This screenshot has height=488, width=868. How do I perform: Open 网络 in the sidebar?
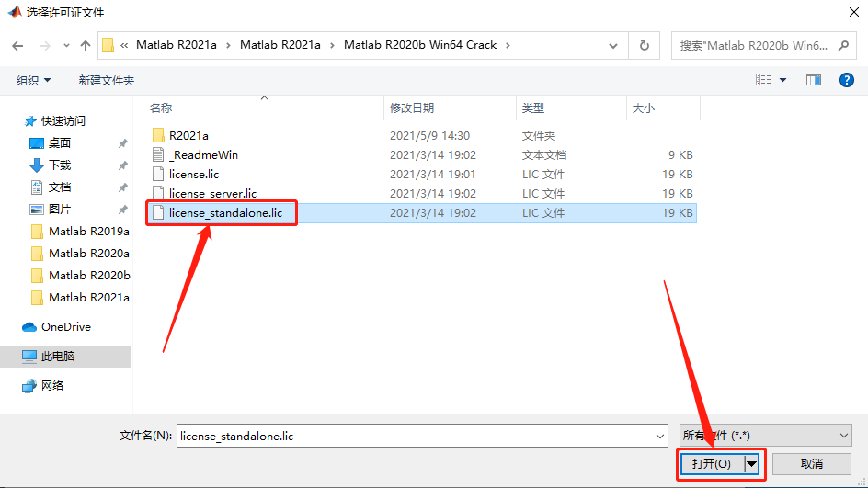pyautogui.click(x=52, y=386)
